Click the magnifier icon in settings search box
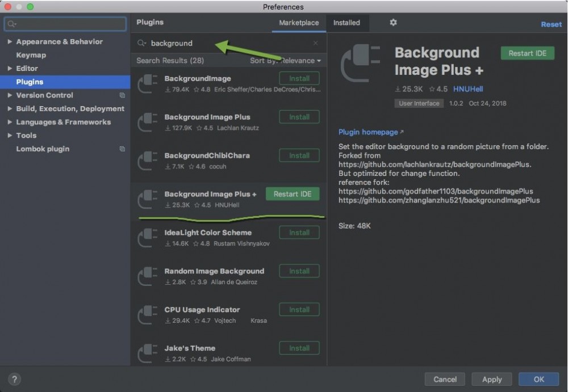This screenshot has height=392, width=568. point(11,24)
